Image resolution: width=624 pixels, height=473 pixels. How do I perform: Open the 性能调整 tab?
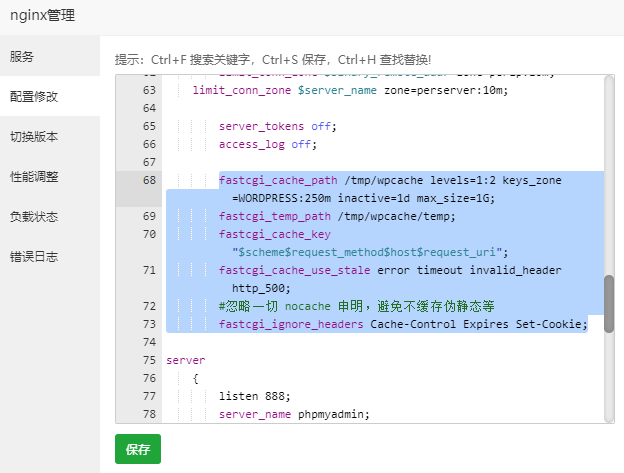34,177
